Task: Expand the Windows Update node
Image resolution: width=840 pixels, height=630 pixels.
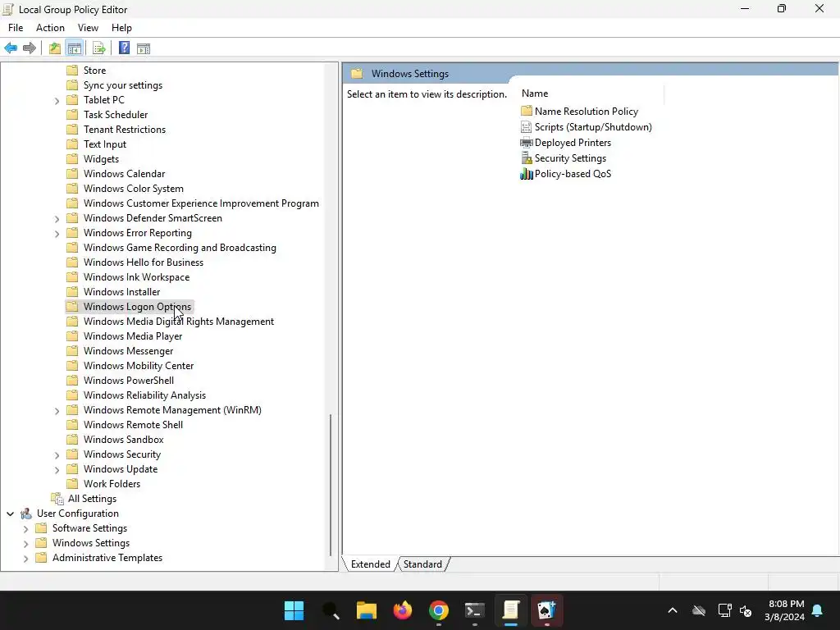Action: [57, 470]
